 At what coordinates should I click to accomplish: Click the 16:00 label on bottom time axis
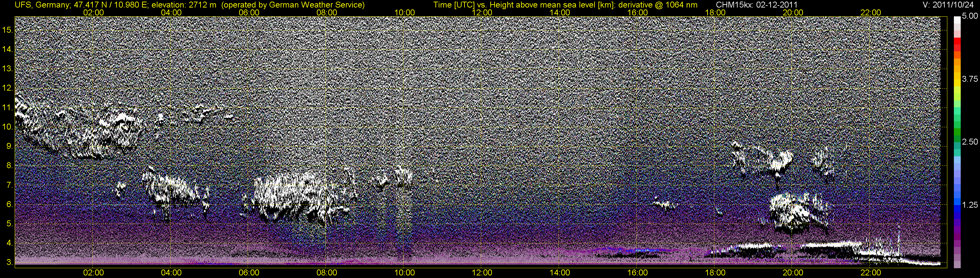pos(638,273)
